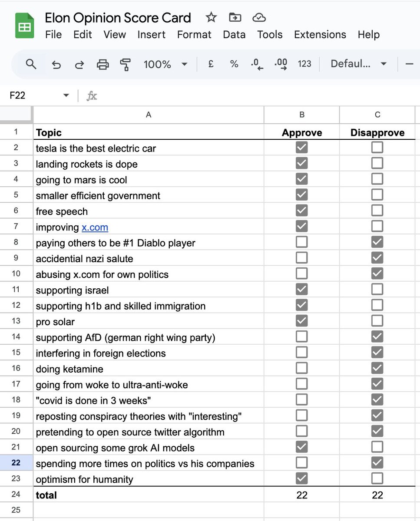Click the undo arrow
Viewport: 420px width, 521px height.
click(56, 65)
